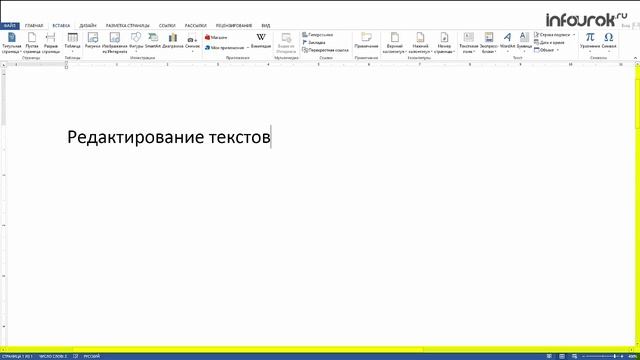Switch to Web Layout view in status bar
Screen dimensions: 640x360
(x=574, y=356)
